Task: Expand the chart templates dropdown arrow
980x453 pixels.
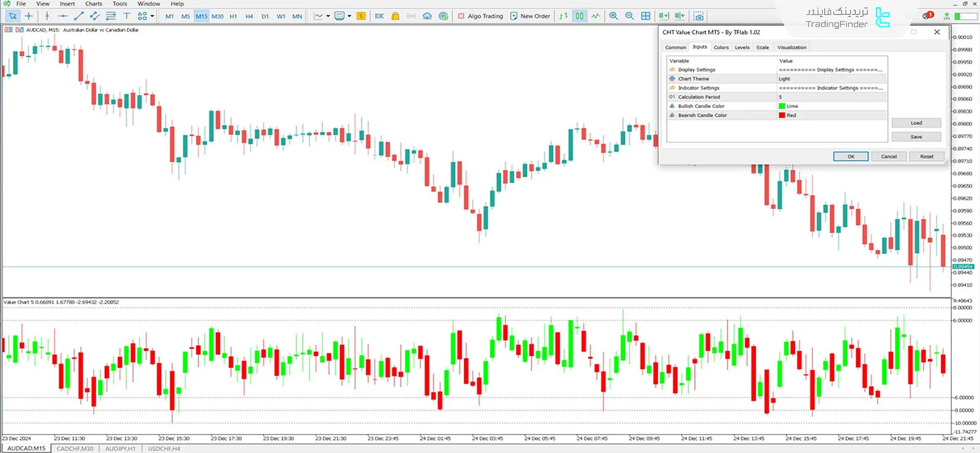Action: pyautogui.click(x=350, y=16)
